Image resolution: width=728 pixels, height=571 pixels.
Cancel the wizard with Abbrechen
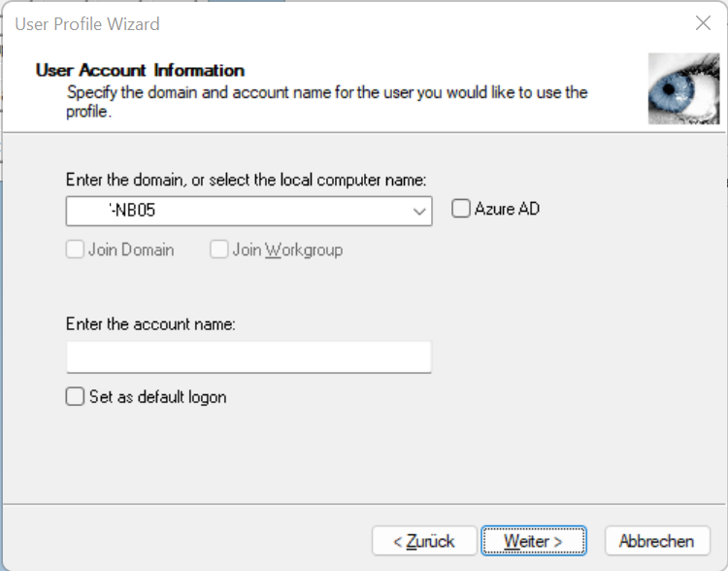click(656, 541)
